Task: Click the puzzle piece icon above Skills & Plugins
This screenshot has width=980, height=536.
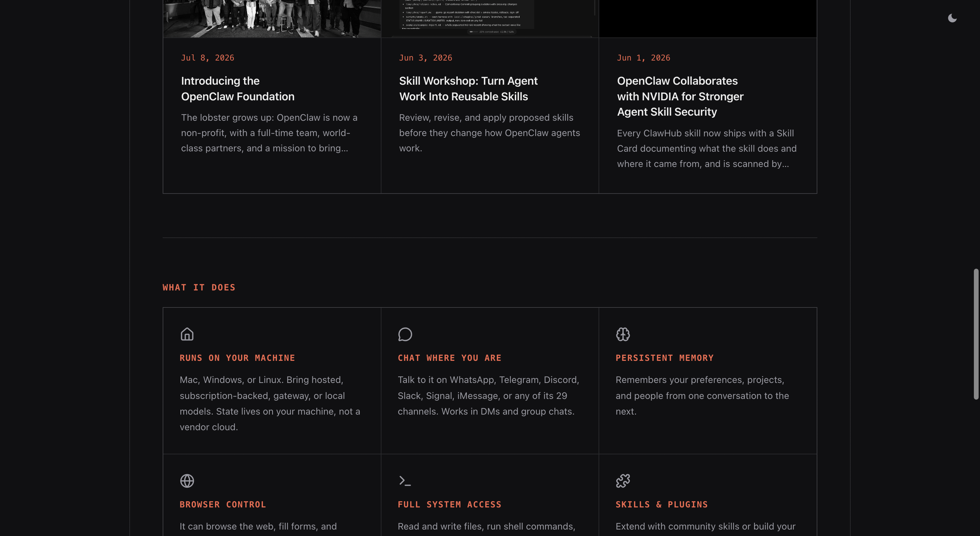Action: [623, 481]
